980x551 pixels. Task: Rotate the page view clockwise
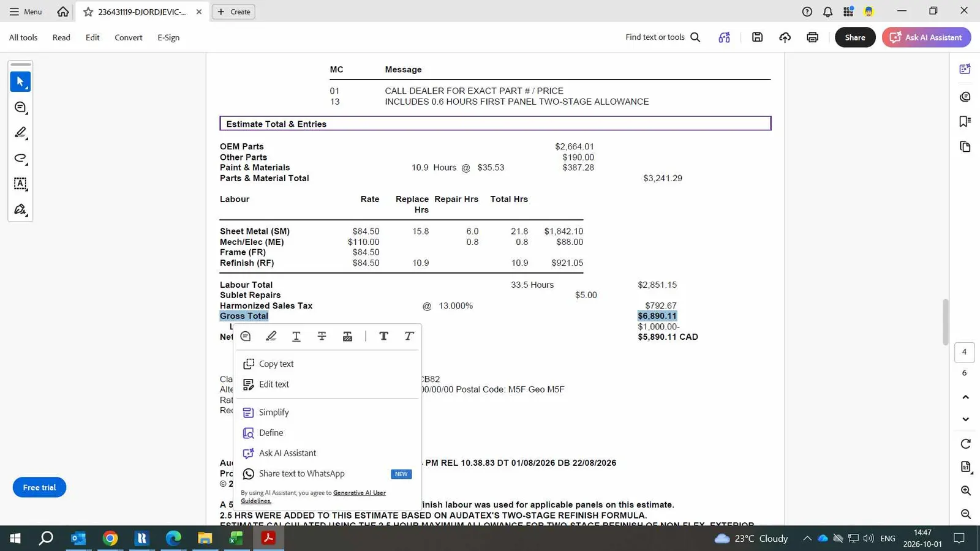(x=965, y=443)
